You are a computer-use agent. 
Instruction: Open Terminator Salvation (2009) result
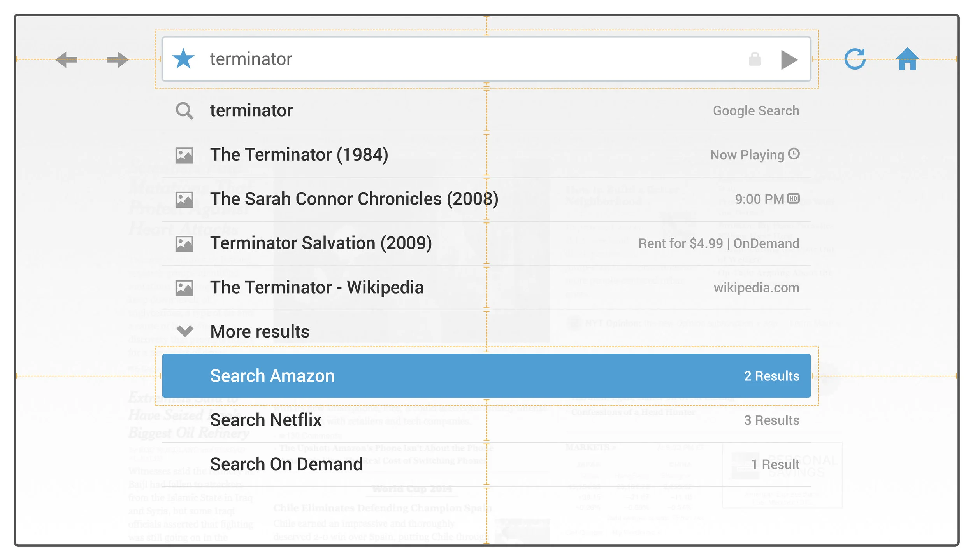coord(486,243)
